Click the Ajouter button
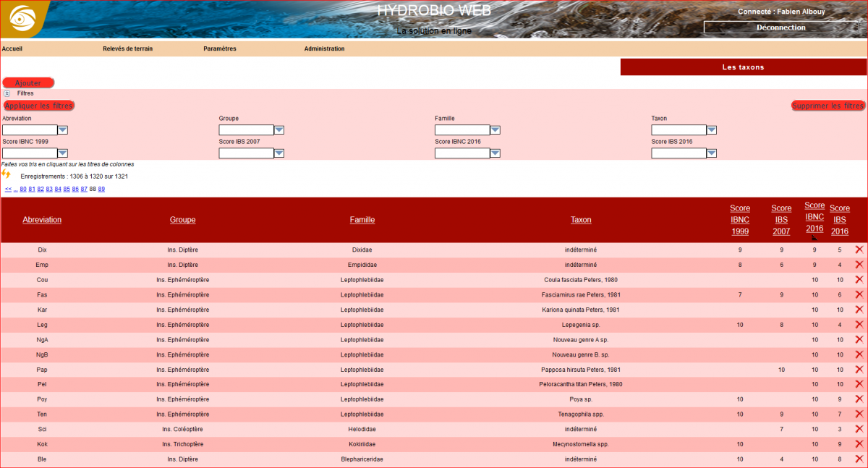Image resolution: width=868 pixels, height=468 pixels. coord(28,83)
